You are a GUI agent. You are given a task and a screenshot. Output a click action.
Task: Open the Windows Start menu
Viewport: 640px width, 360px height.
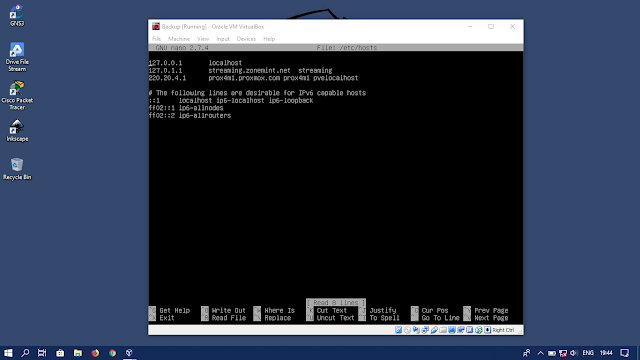click(8, 353)
